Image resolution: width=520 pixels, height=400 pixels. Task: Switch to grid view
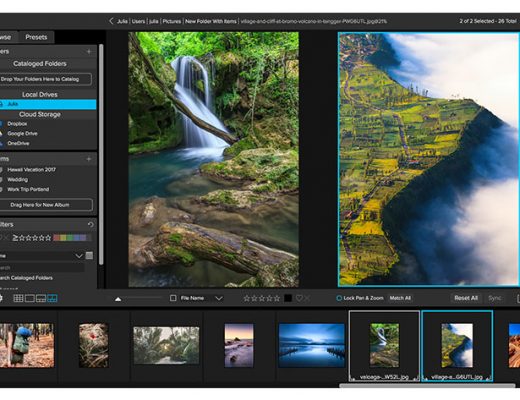(x=18, y=298)
